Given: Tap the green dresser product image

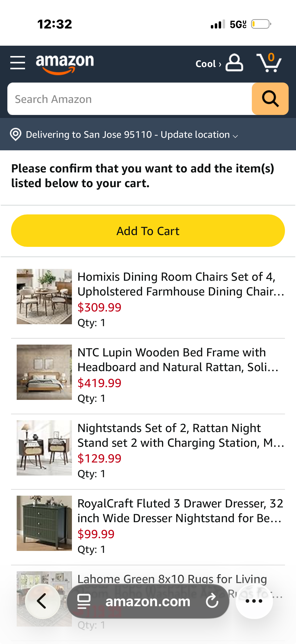Looking at the screenshot, I should pos(44,523).
